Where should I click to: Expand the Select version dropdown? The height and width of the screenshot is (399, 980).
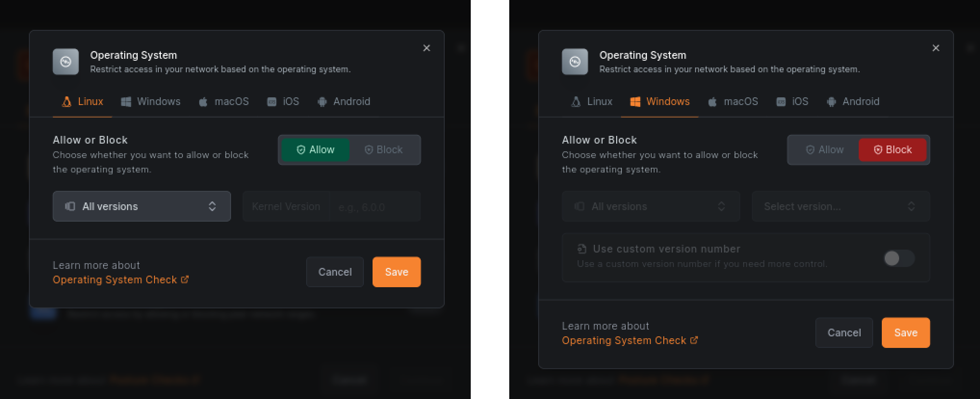pyautogui.click(x=840, y=206)
